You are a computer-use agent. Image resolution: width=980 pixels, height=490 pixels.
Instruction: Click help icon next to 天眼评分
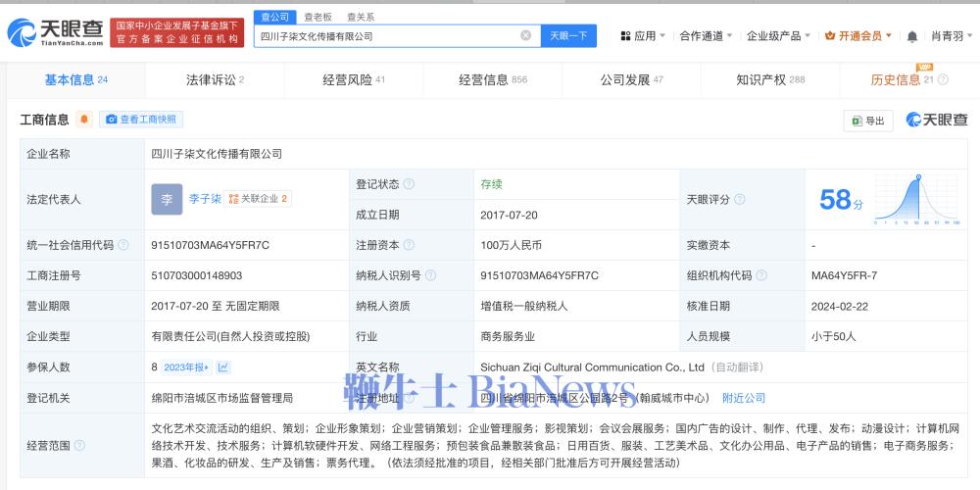(x=739, y=199)
